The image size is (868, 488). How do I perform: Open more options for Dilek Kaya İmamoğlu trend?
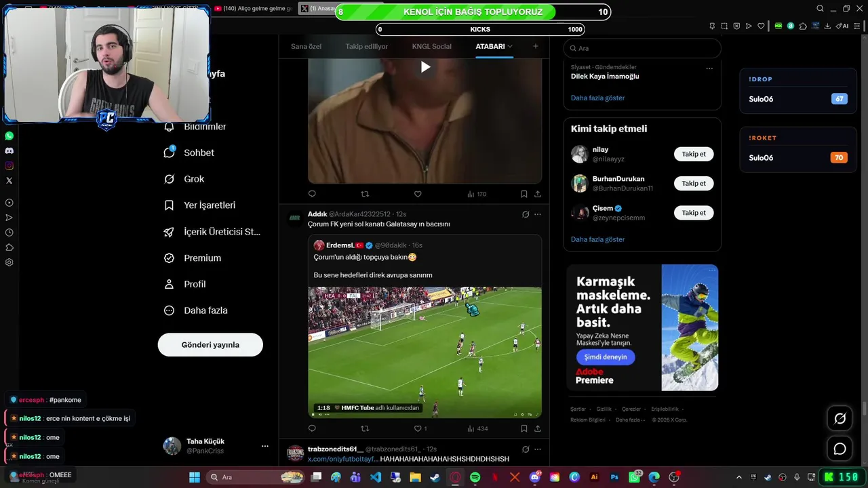(x=709, y=68)
